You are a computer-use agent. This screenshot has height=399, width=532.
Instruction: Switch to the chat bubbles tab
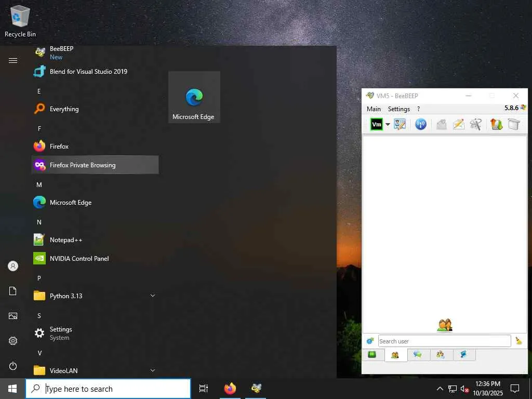click(x=418, y=355)
